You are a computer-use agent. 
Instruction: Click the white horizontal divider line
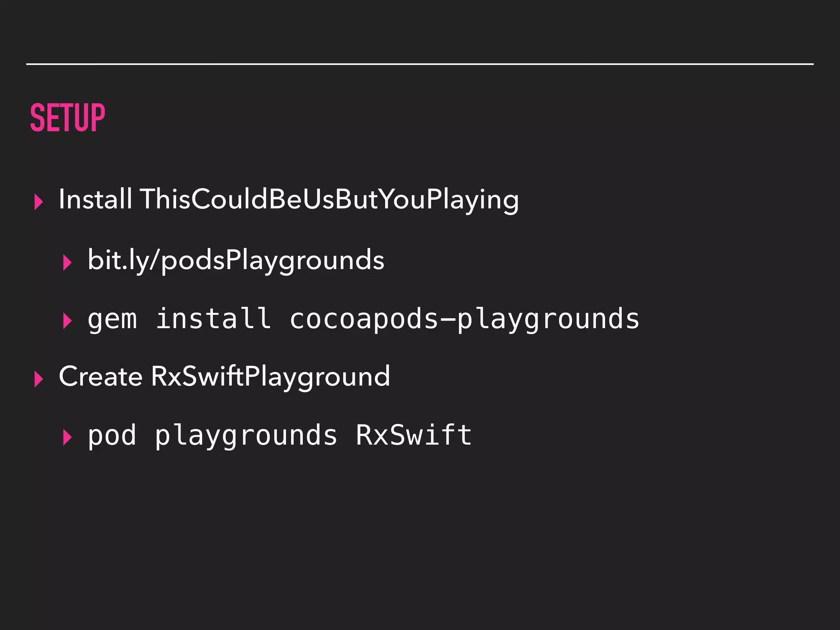[x=420, y=64]
